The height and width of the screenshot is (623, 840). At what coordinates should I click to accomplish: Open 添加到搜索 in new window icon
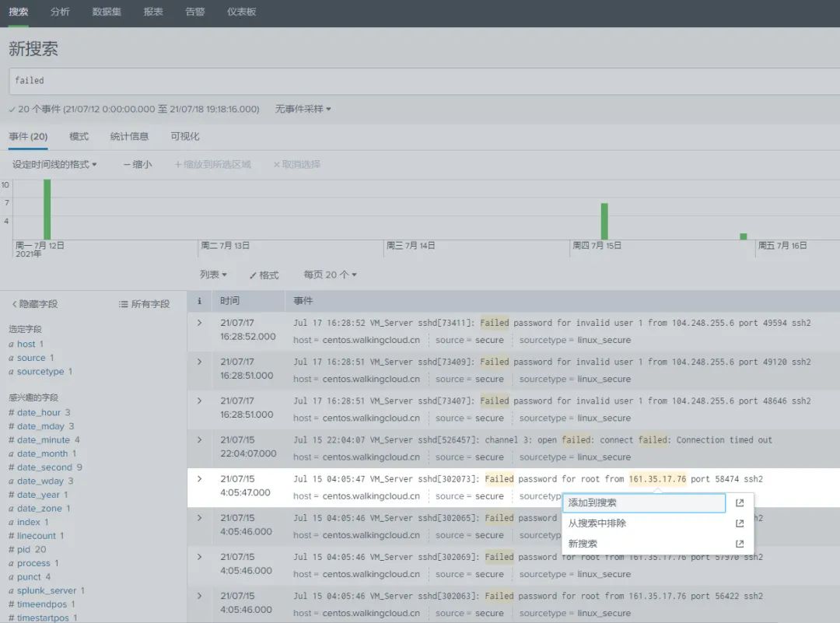click(x=740, y=503)
